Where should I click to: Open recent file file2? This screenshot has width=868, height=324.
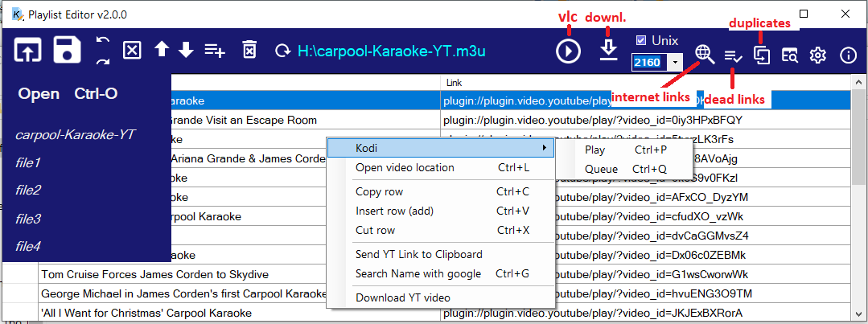(x=28, y=191)
